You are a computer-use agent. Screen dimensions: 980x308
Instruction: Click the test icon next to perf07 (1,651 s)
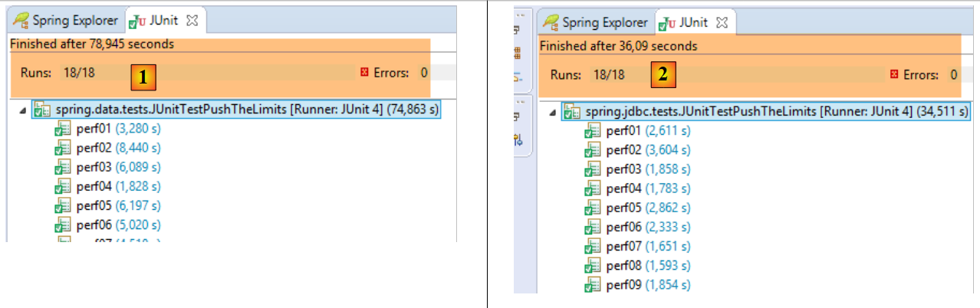pos(592,247)
